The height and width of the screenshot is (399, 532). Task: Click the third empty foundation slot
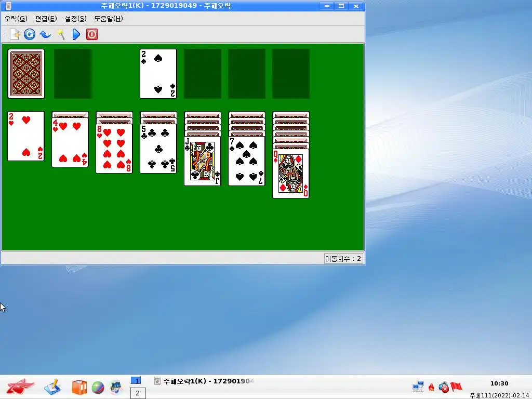point(247,74)
